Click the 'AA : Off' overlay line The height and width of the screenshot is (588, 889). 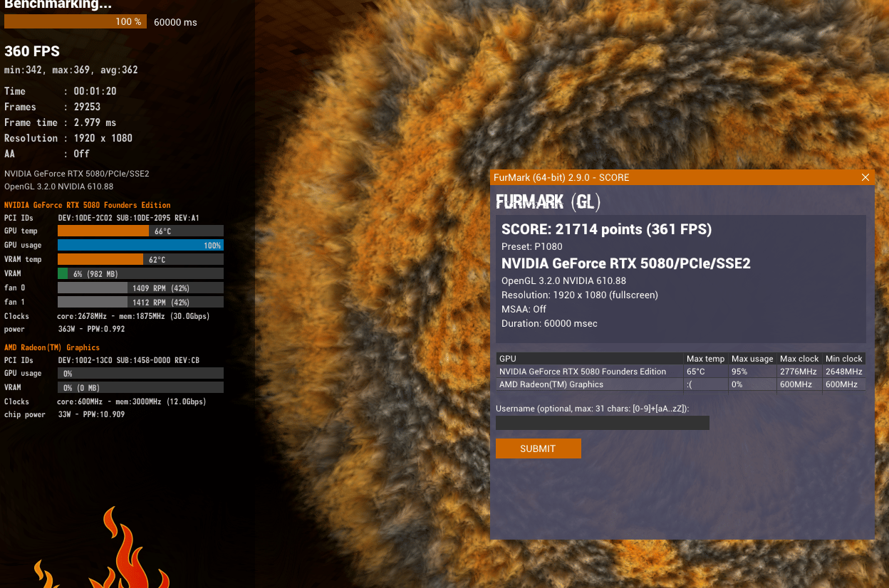pos(47,154)
